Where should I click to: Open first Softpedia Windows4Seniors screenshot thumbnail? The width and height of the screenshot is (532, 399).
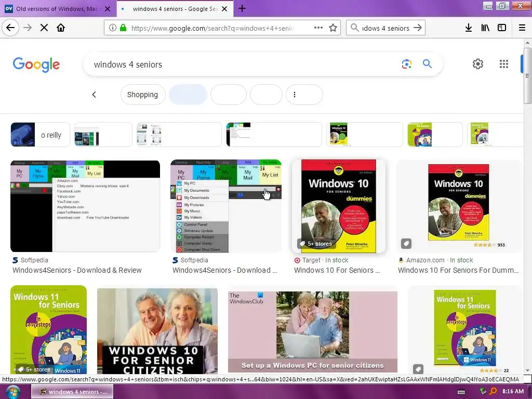tap(85, 206)
